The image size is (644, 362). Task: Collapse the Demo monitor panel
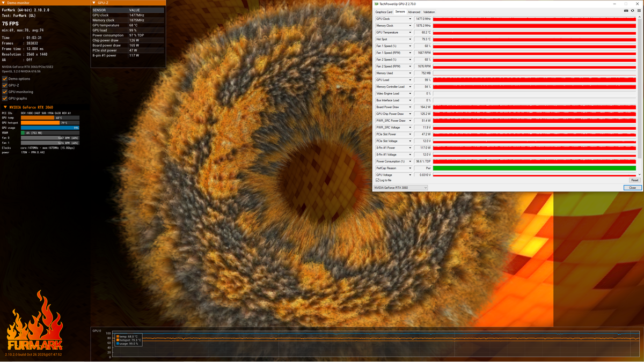tap(4, 3)
